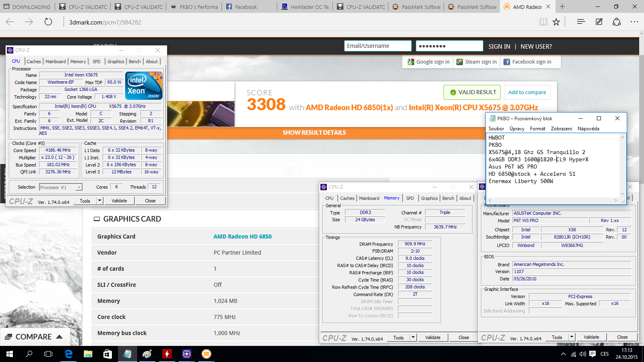The width and height of the screenshot is (644, 362).
Task: Open Action Center notification icon
Action: (592, 354)
